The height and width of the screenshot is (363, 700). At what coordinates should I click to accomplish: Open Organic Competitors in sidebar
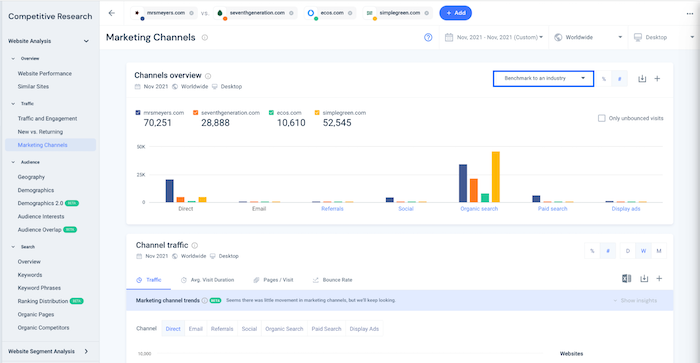[43, 328]
